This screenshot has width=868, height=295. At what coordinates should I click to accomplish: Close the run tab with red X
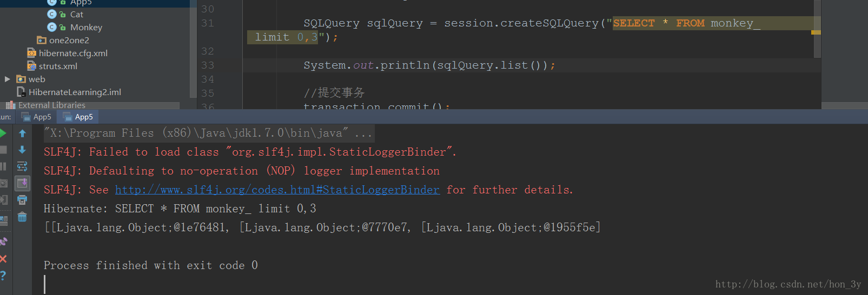(x=3, y=259)
